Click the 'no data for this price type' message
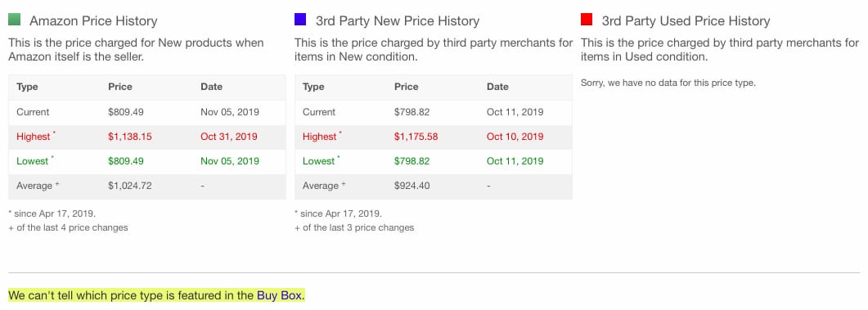Screen dimensions: 868x310 click(668, 83)
